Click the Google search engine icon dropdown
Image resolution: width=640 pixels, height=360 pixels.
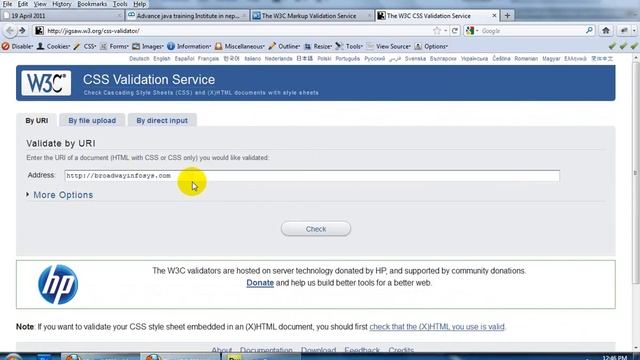coord(472,31)
